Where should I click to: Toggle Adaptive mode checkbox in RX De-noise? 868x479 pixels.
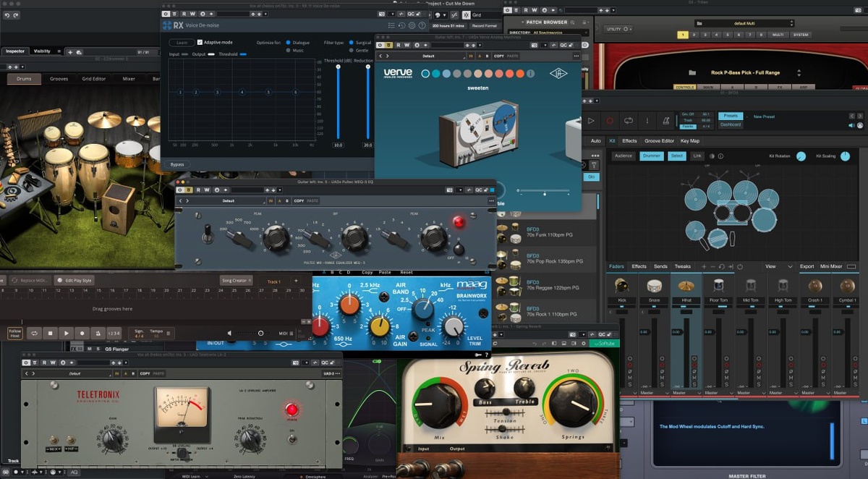tap(199, 43)
